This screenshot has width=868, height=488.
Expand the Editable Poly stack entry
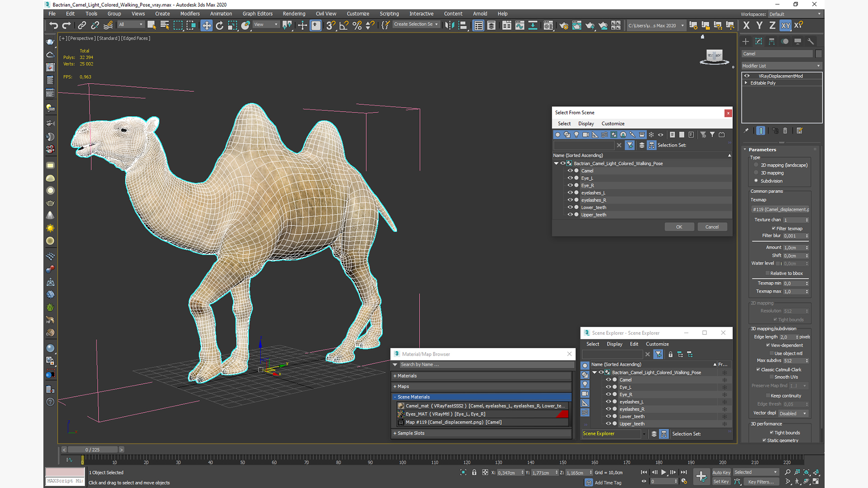746,83
